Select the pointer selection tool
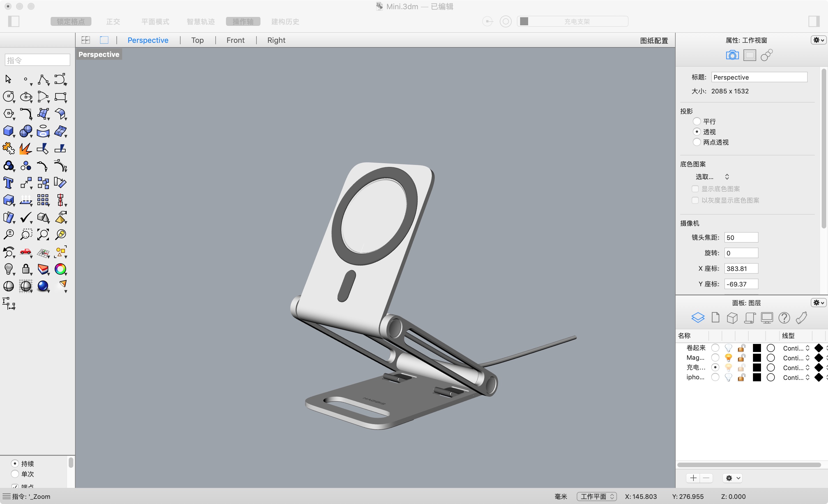 [x=8, y=79]
